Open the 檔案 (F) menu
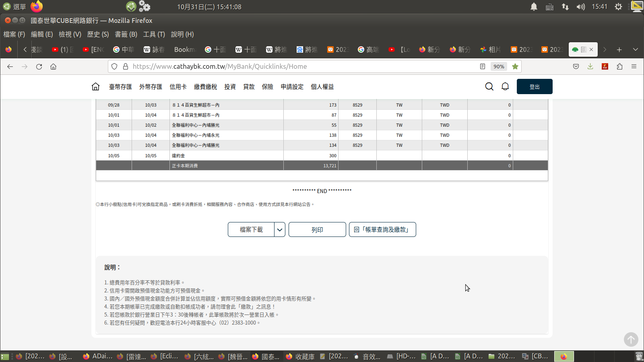Viewport: 644px width, 362px height. click(14, 34)
